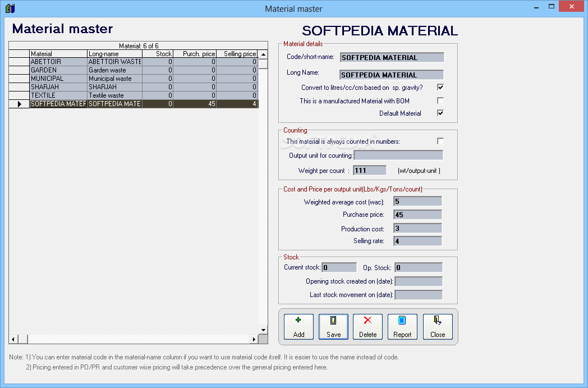
Task: Edit the Weighted average cost field
Action: click(418, 202)
